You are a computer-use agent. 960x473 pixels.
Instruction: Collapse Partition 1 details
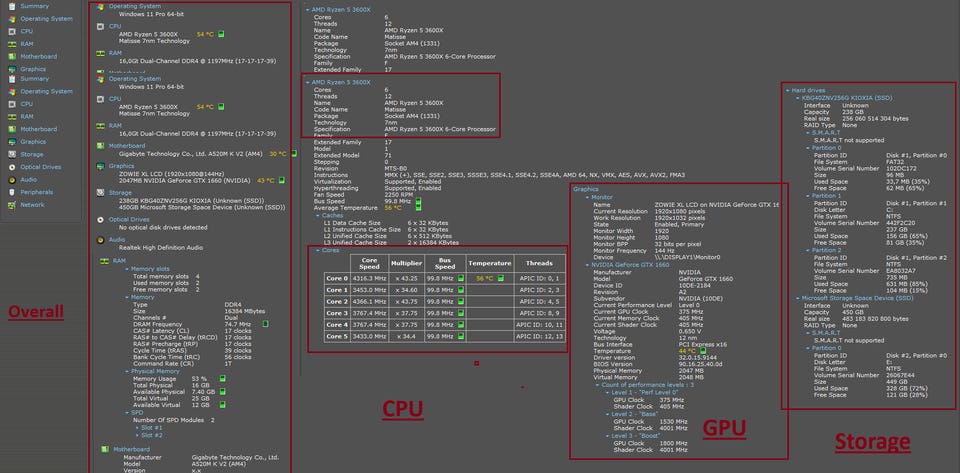[x=808, y=196]
